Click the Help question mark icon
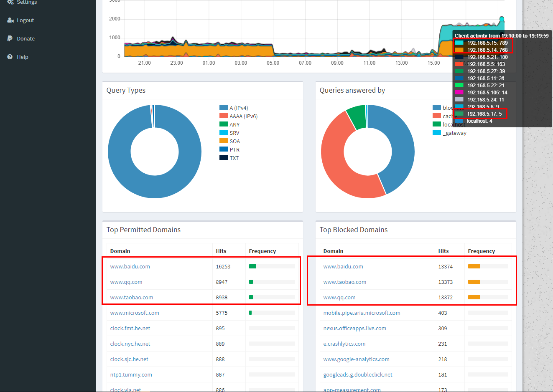Screen dimensions: 553x392 point(10,57)
